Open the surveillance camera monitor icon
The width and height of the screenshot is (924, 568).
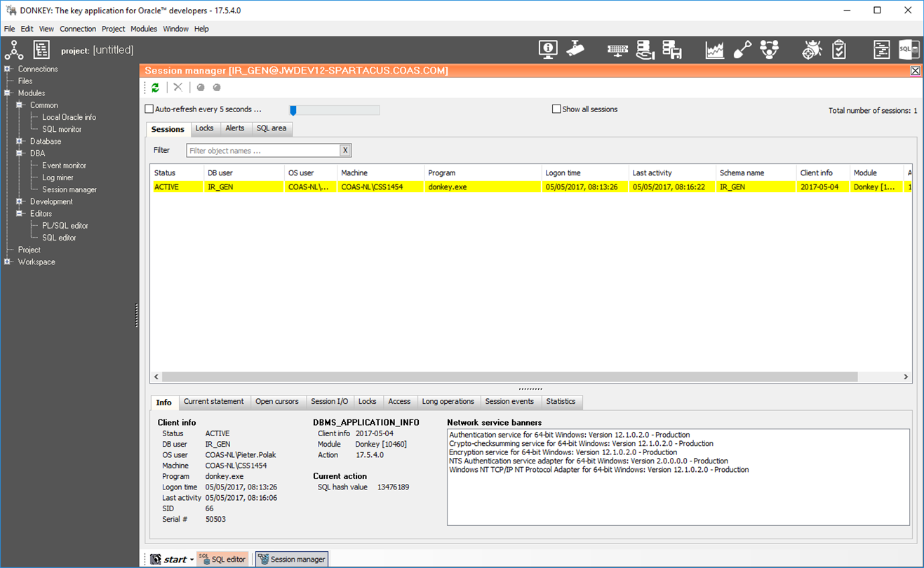click(x=575, y=49)
